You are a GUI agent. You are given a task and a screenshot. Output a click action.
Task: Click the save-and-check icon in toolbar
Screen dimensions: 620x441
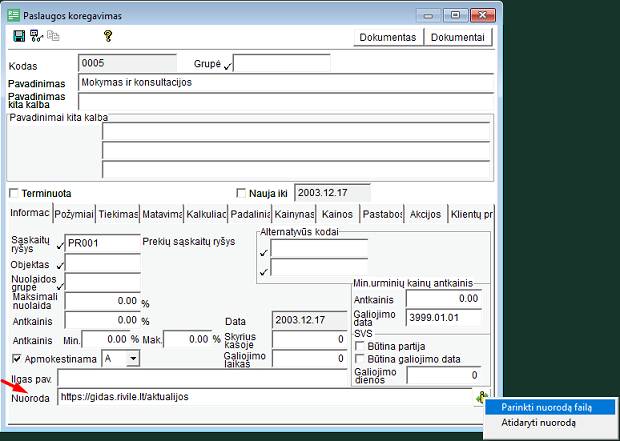click(x=37, y=37)
